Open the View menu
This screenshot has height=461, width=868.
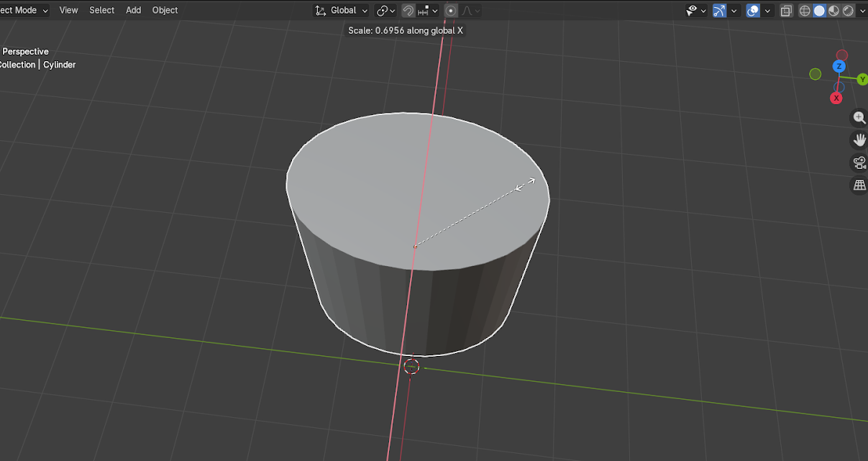[x=68, y=10]
